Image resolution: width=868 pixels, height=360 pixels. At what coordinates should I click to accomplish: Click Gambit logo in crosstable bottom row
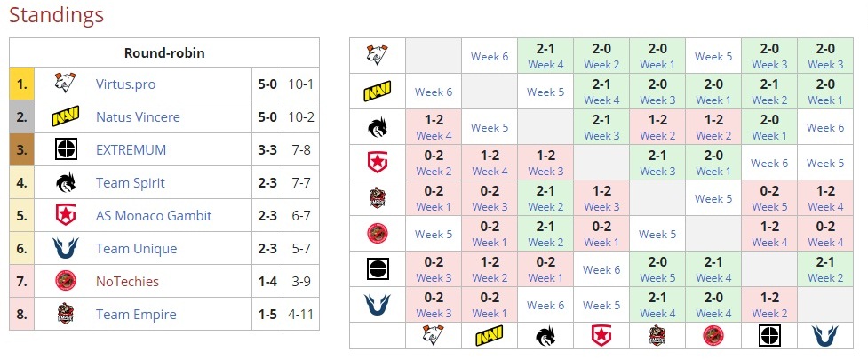click(x=601, y=335)
